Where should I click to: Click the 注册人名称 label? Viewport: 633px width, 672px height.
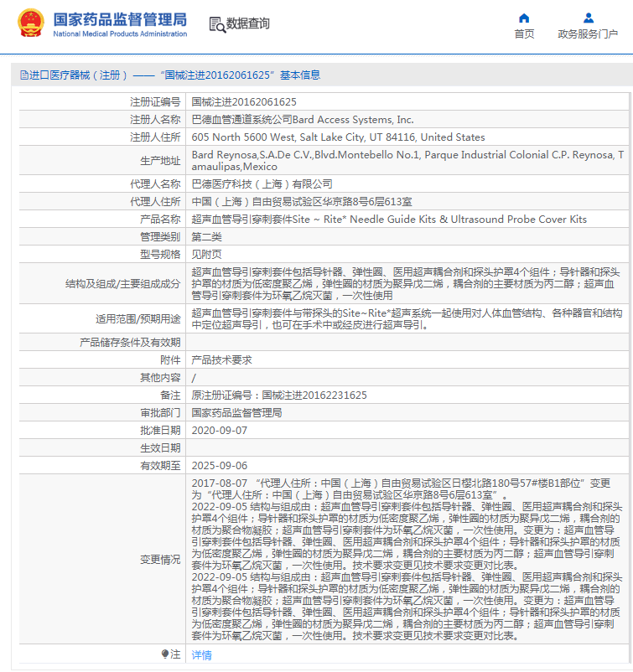[155, 120]
